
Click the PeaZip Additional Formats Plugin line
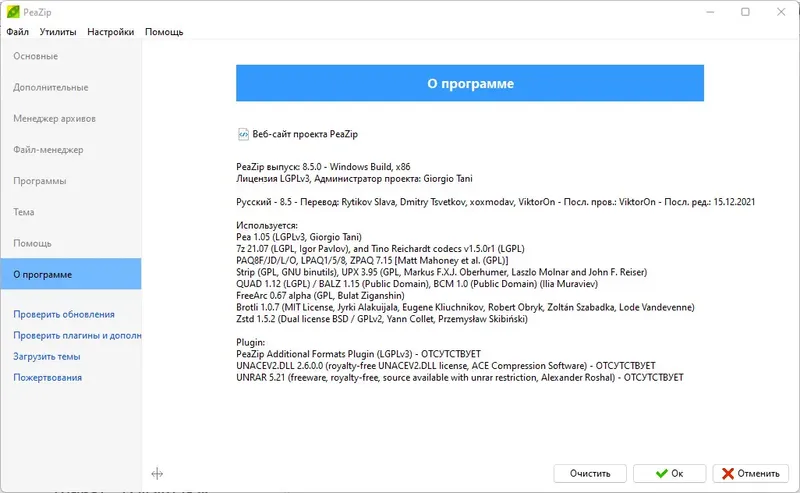click(359, 354)
